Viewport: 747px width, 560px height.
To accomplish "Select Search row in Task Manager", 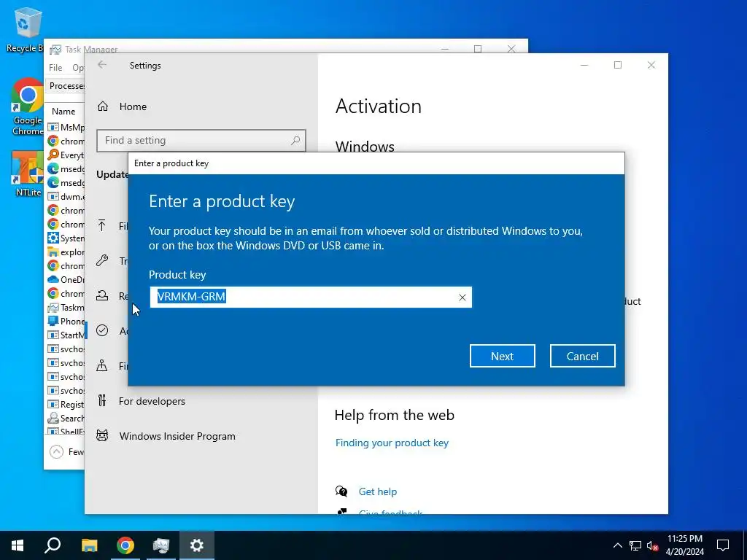I will pyautogui.click(x=66, y=418).
